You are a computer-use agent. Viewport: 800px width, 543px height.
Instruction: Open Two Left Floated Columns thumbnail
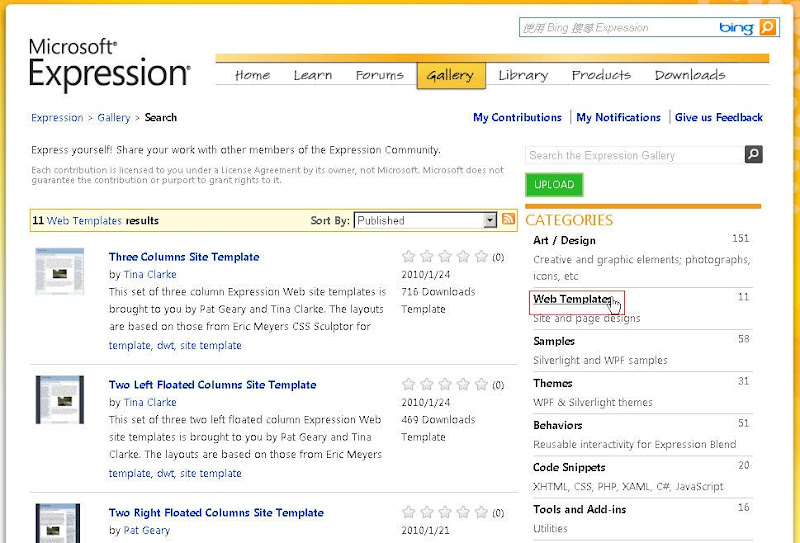coord(60,400)
